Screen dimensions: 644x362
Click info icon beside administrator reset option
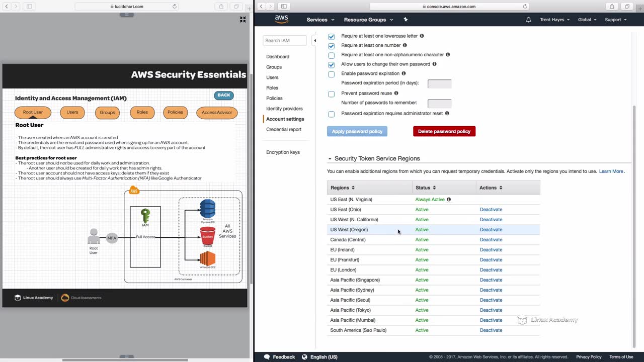447,114
